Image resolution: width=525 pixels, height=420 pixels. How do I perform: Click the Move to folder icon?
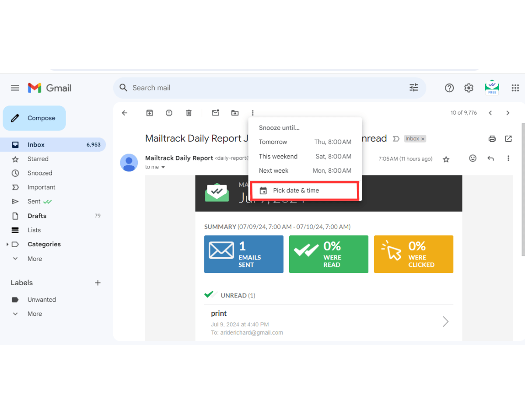tap(235, 113)
